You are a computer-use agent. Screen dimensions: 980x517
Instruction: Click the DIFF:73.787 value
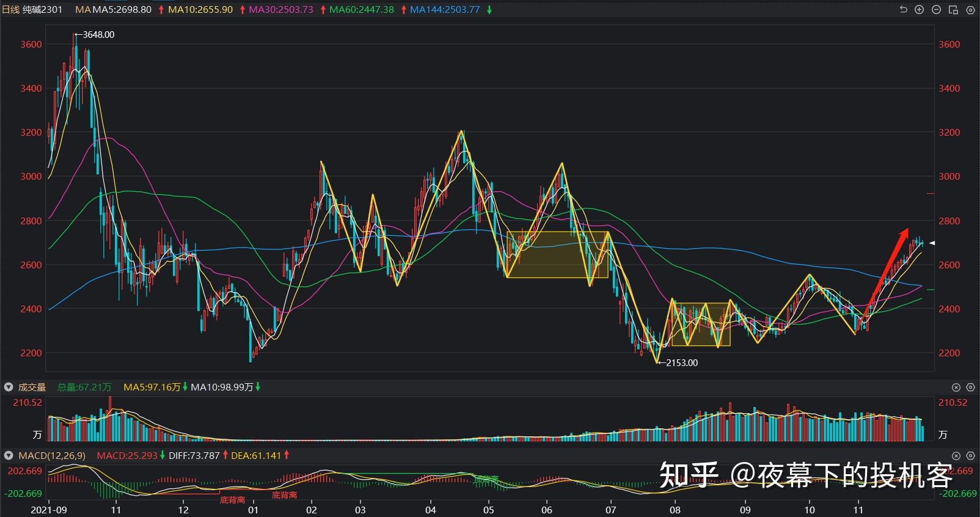(x=194, y=455)
